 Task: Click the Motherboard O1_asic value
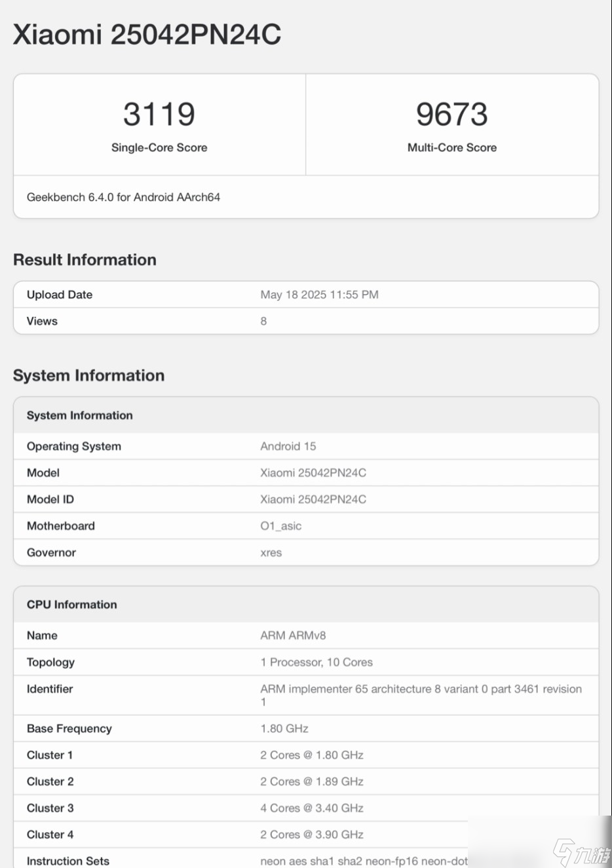pos(280,526)
